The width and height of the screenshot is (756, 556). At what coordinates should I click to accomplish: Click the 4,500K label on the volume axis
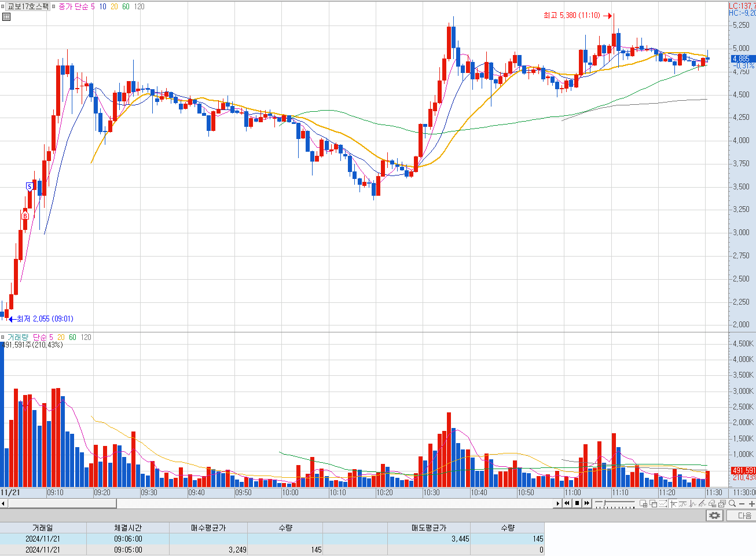pyautogui.click(x=743, y=343)
